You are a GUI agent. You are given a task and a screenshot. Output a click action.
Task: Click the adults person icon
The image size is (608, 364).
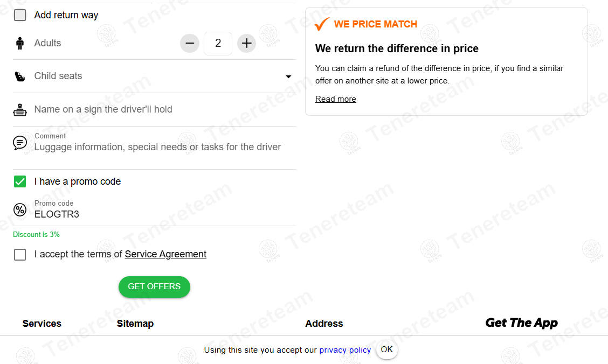click(20, 43)
